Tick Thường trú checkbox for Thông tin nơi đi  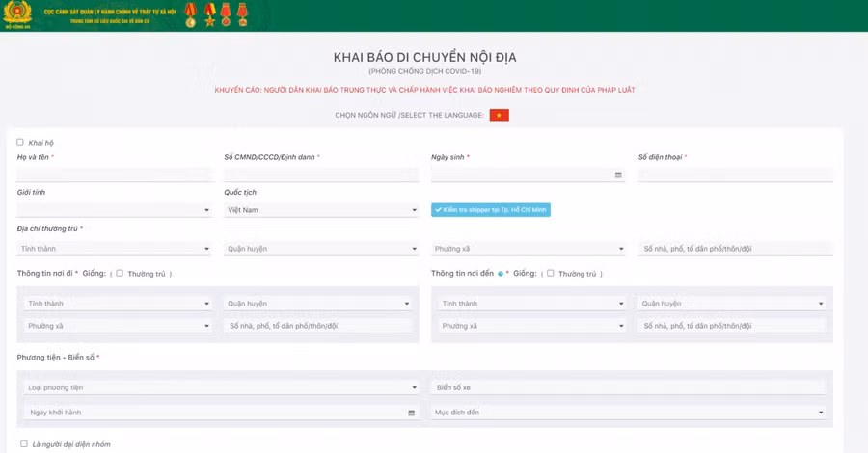tap(120, 273)
